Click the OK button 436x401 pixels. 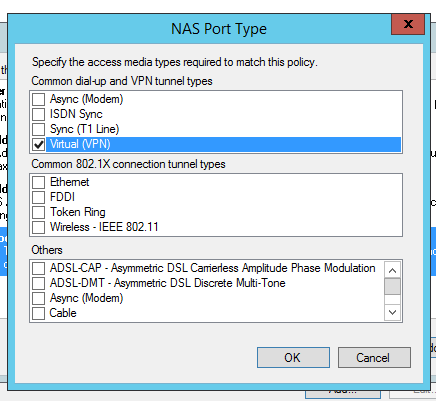click(x=293, y=358)
